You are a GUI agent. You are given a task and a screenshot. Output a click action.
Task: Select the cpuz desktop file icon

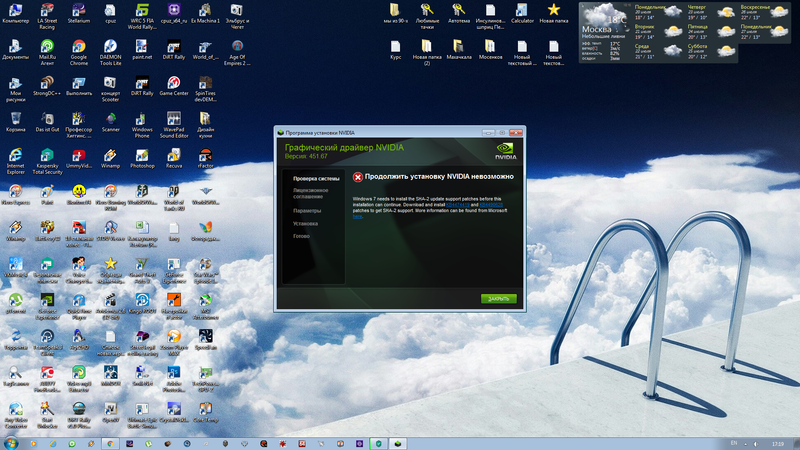tap(110, 14)
